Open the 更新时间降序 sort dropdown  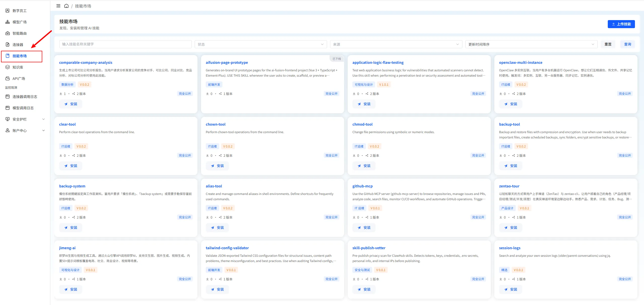[x=531, y=44]
